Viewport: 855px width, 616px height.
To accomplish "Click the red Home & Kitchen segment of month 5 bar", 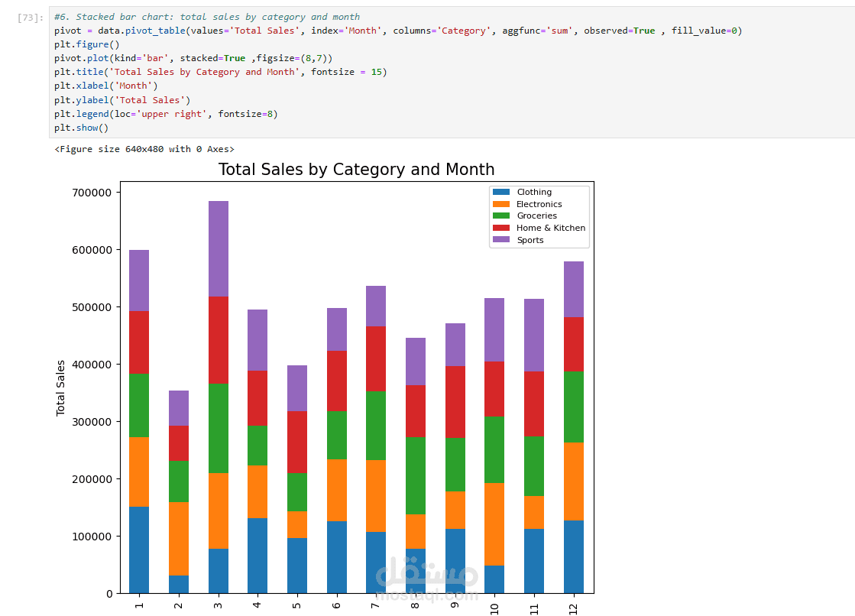I will point(297,442).
